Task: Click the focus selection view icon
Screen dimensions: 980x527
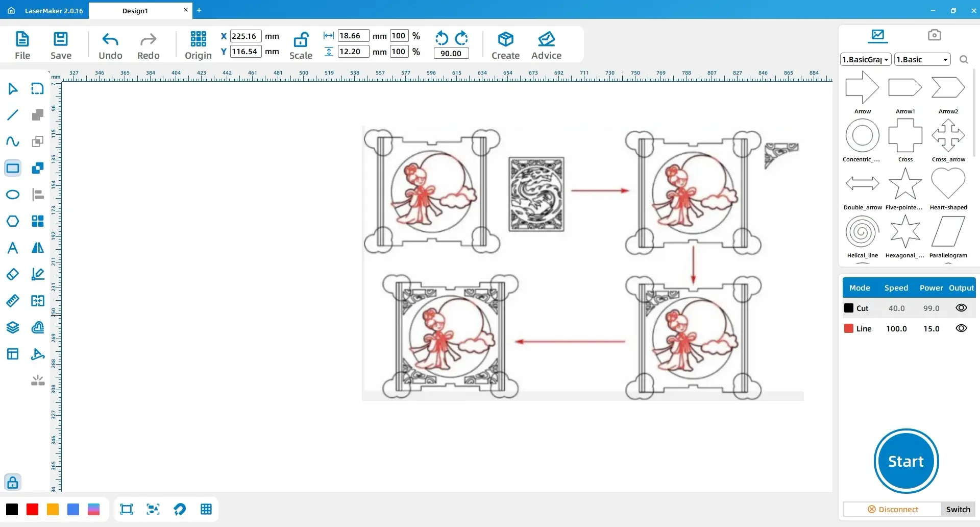Action: pyautogui.click(x=153, y=509)
